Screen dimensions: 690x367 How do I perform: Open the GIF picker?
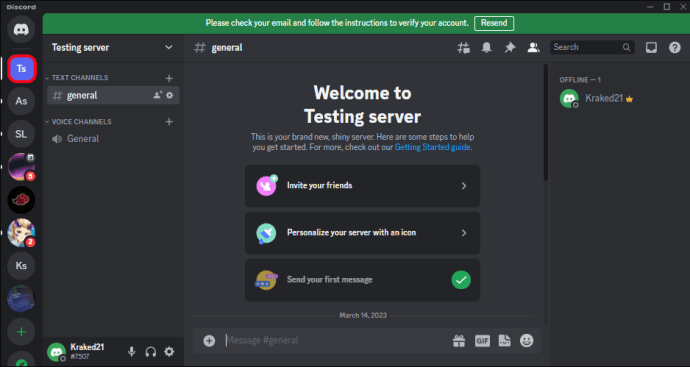click(x=482, y=341)
